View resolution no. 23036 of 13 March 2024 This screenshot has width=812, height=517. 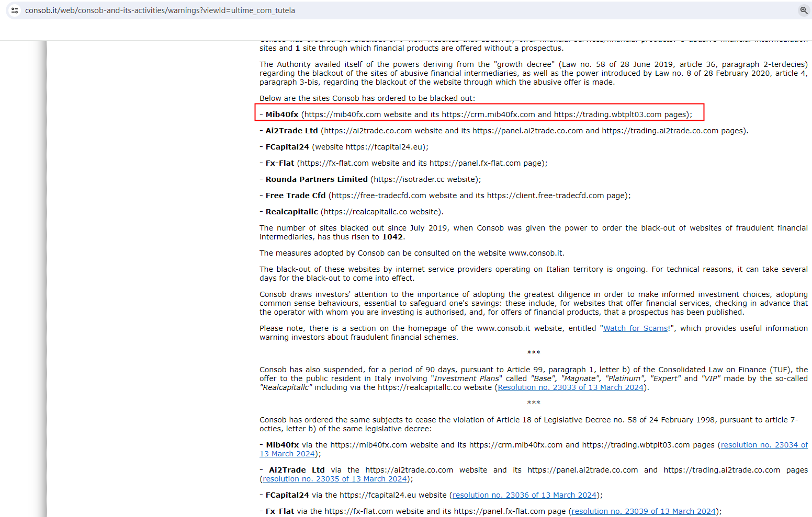[x=524, y=495]
